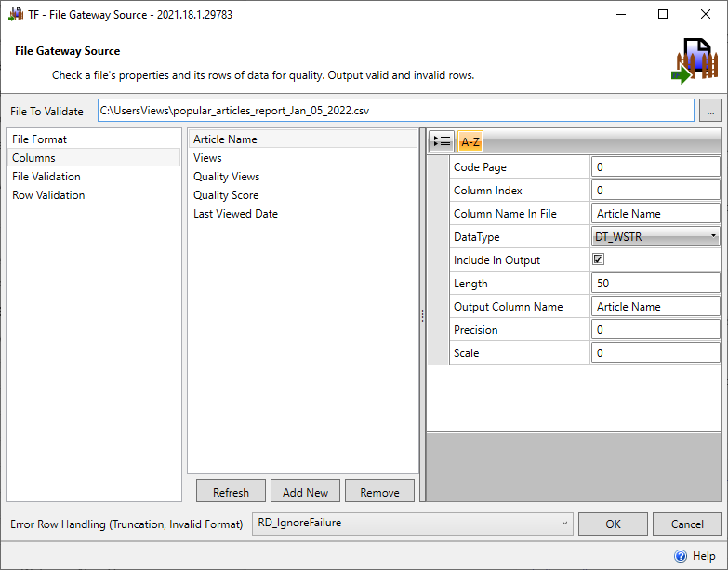Click the browse ellipsis button for file
Viewport: 728px width, 570px height.
point(710,111)
